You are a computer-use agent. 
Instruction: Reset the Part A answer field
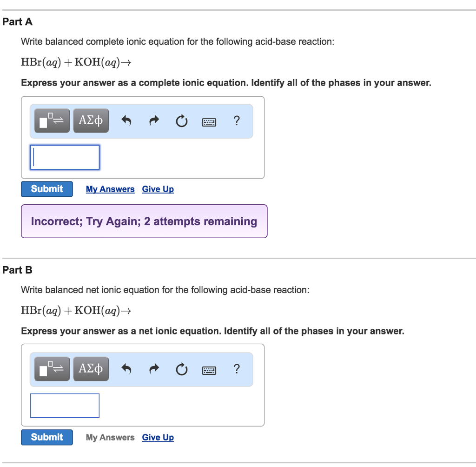(x=181, y=121)
